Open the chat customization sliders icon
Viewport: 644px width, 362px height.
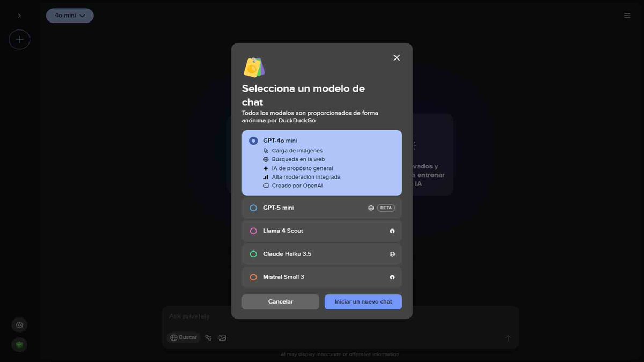coord(208,338)
